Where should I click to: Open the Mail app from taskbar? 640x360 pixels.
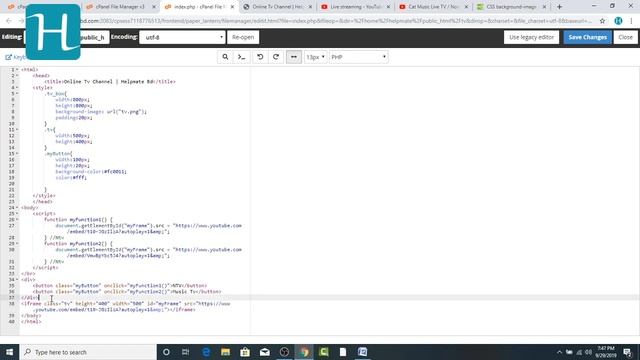(x=264, y=352)
